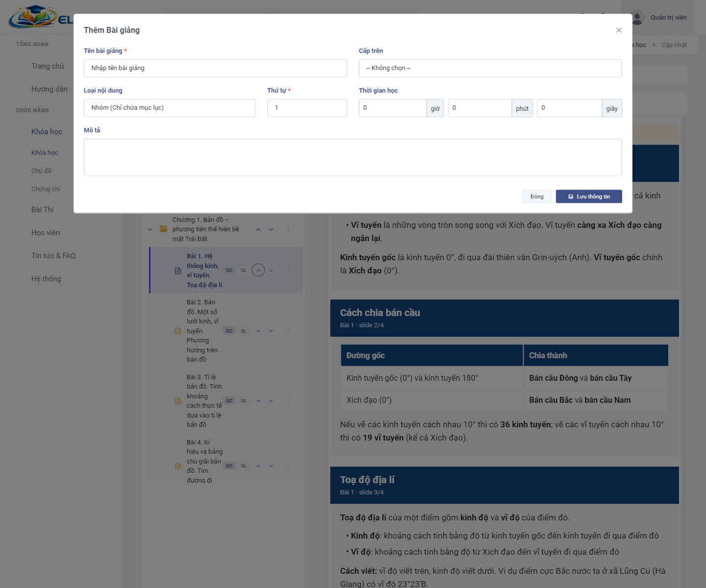Click the folder icon beside Chương 1

164,229
